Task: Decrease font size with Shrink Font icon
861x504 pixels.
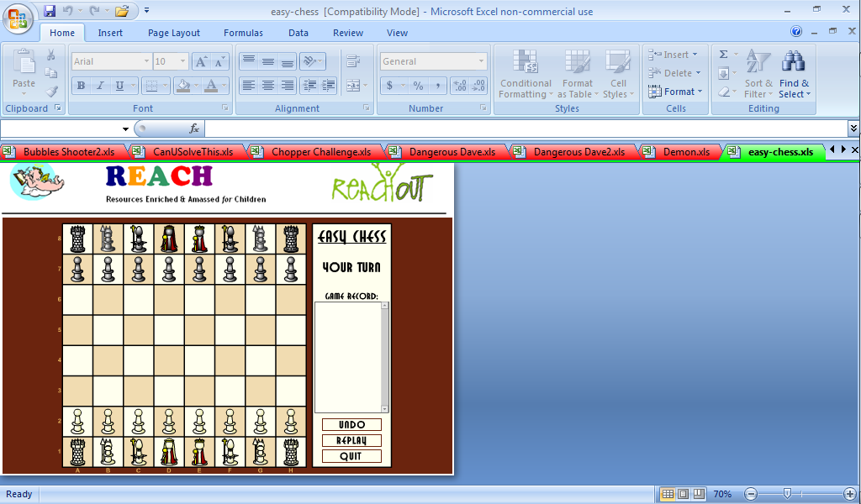Action: coord(219,61)
